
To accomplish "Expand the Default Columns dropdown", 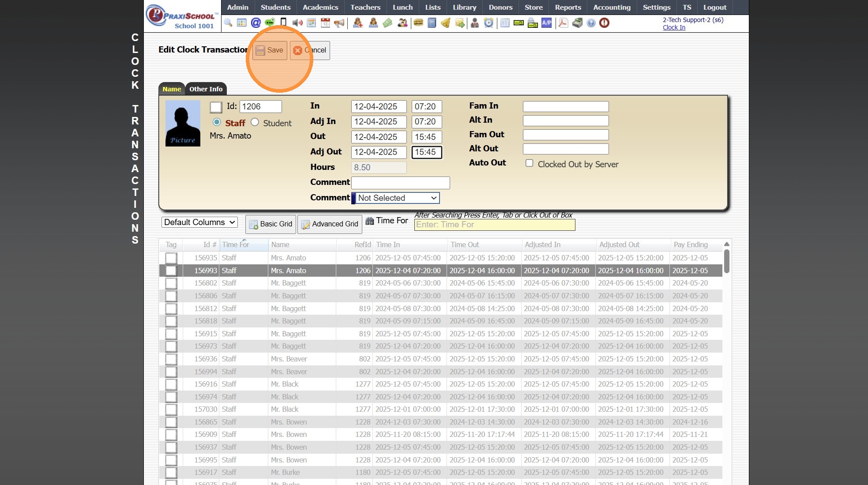I will [x=199, y=222].
